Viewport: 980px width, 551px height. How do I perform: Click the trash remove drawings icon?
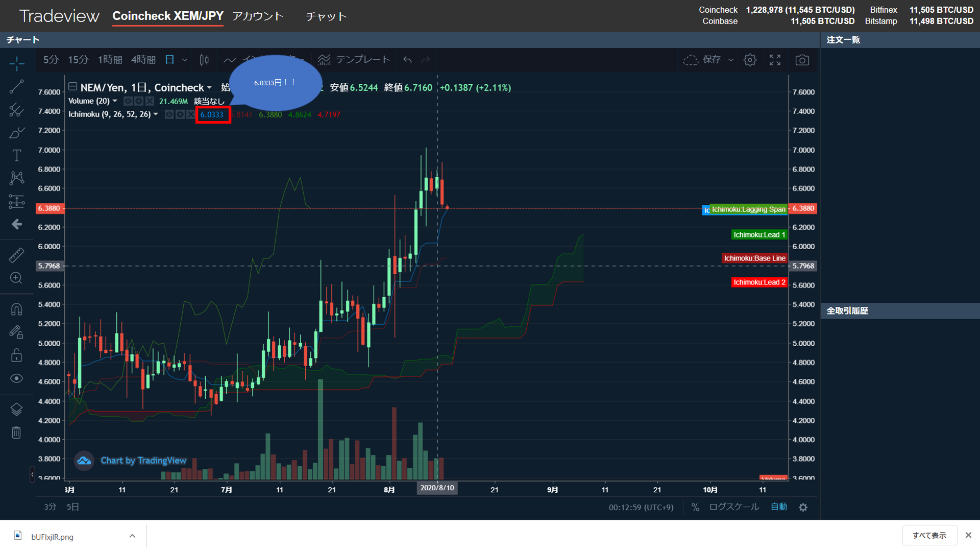coord(16,433)
